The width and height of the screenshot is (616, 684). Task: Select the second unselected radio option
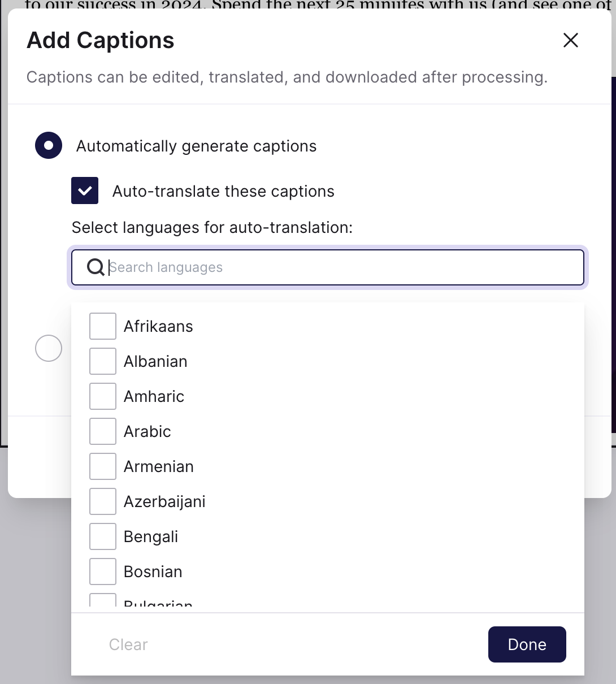point(49,348)
